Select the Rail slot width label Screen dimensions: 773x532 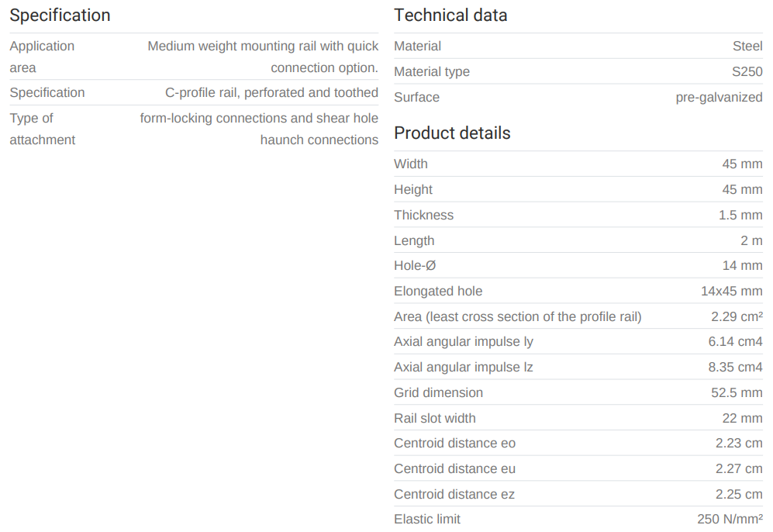[434, 419]
